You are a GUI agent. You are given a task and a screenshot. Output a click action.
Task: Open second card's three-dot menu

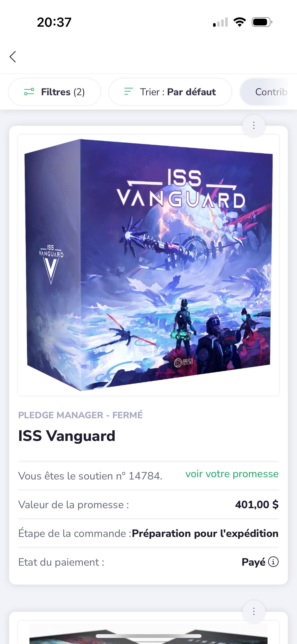254,611
